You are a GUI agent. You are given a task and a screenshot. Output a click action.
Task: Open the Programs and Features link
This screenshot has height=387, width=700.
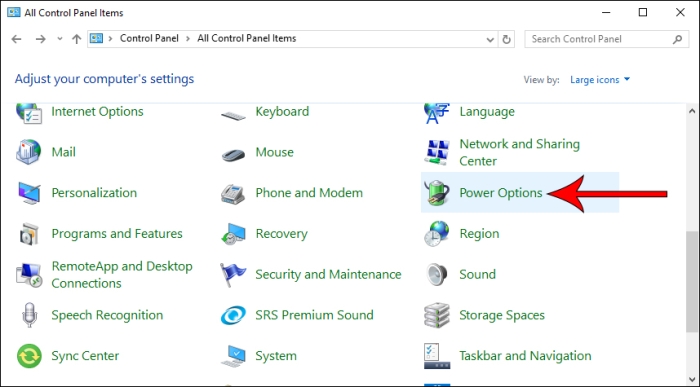click(117, 233)
